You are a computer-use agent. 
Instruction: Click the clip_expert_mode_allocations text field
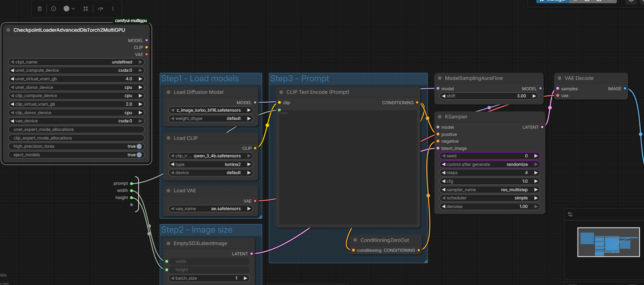click(76, 138)
